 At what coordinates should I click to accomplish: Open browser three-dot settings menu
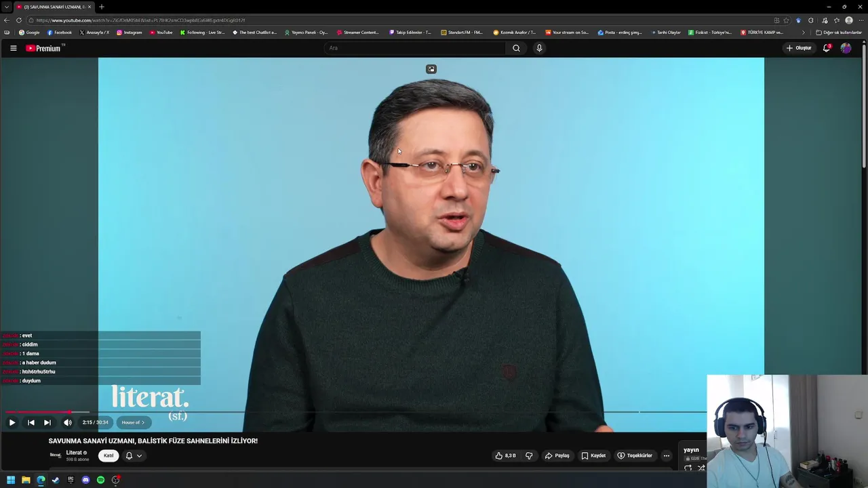[x=861, y=20]
